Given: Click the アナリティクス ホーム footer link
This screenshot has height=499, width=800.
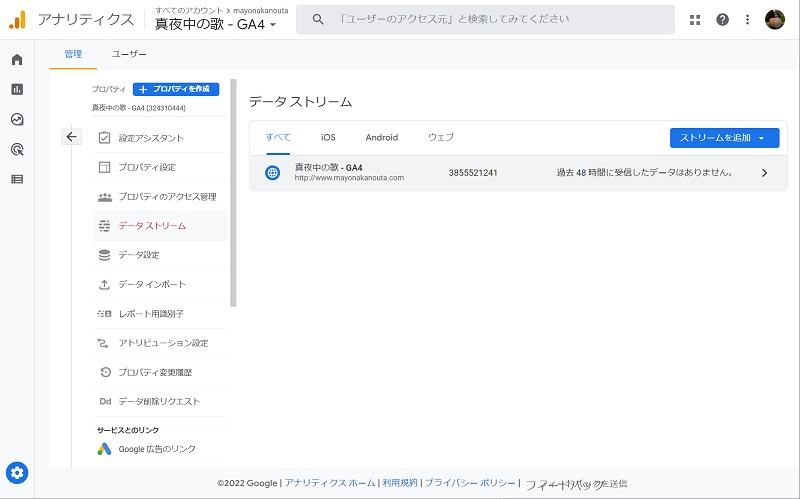Looking at the screenshot, I should tap(330, 483).
